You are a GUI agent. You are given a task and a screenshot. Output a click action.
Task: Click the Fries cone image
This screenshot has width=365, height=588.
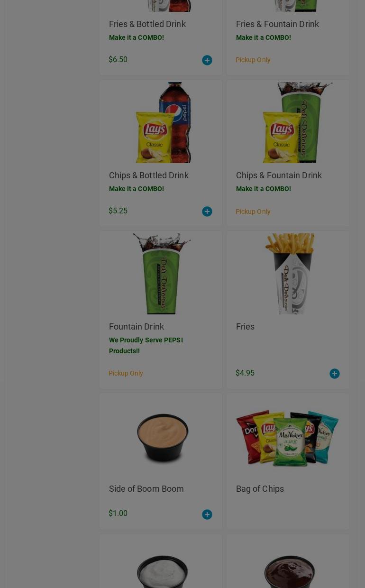click(289, 274)
